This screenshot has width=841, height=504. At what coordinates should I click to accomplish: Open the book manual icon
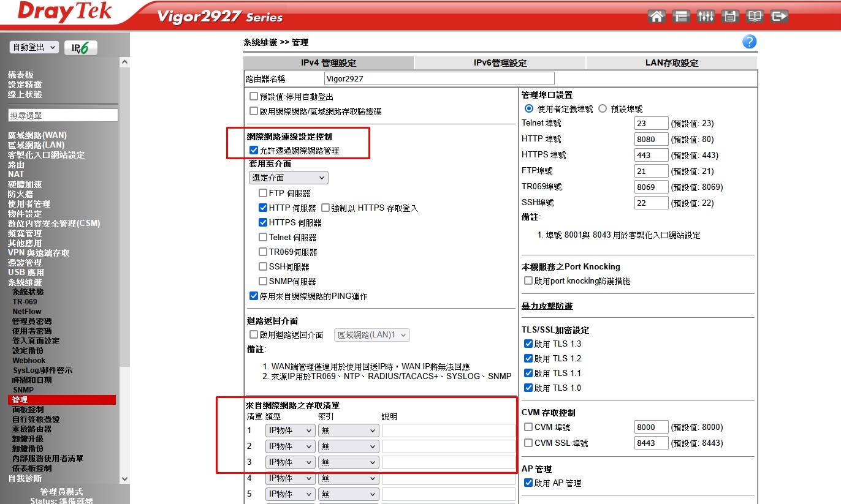(755, 17)
